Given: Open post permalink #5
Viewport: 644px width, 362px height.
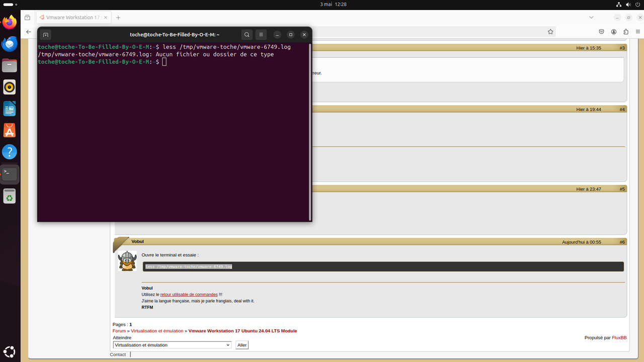Looking at the screenshot, I should 622,189.
